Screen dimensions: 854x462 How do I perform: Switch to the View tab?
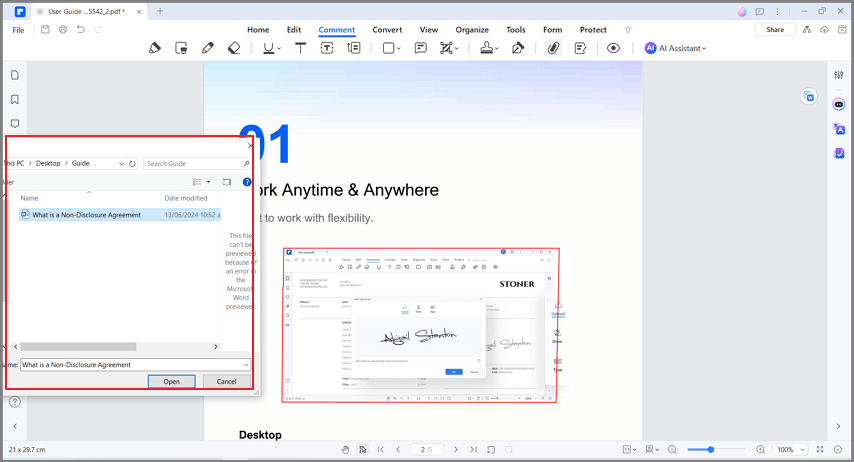pyautogui.click(x=429, y=30)
